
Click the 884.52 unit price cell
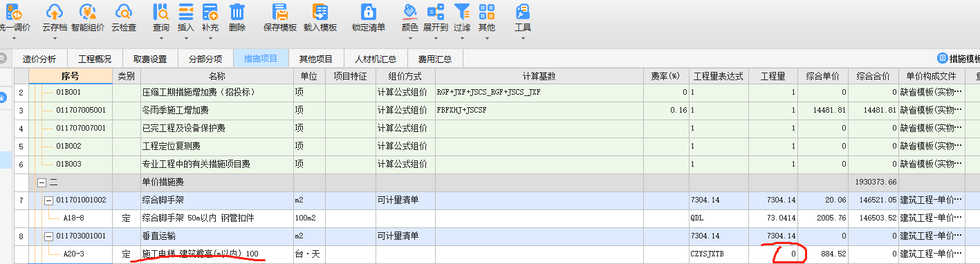(822, 254)
